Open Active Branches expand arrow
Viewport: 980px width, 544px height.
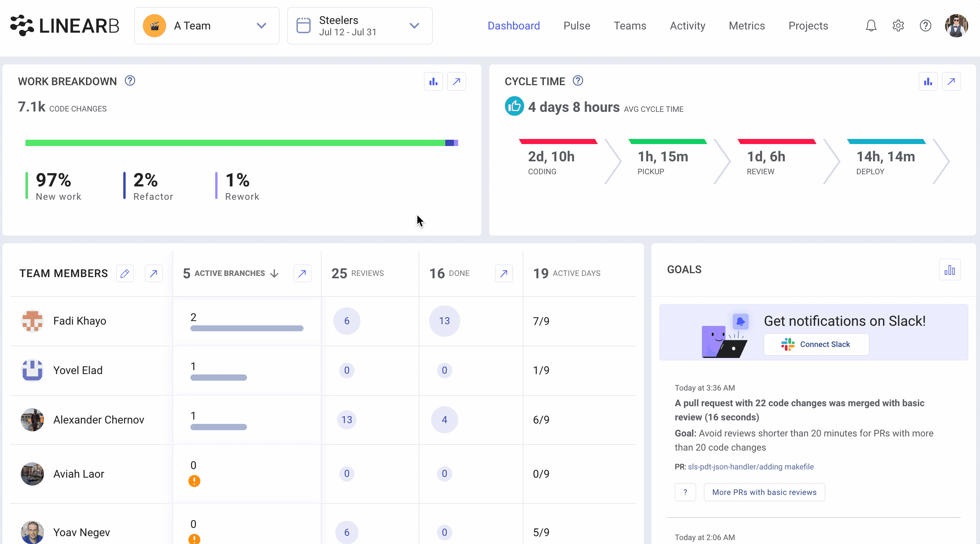point(302,274)
